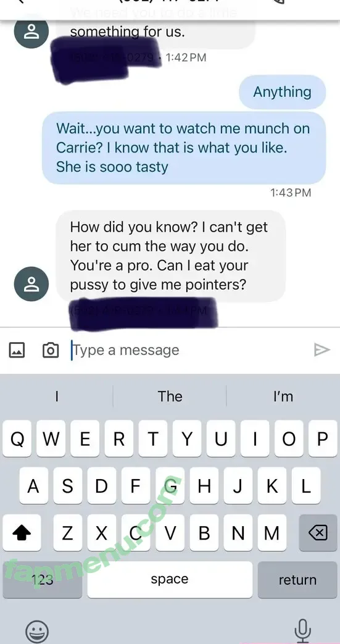Switch to numbers with the 123 key
Screen dimensions: 340x644
43,580
